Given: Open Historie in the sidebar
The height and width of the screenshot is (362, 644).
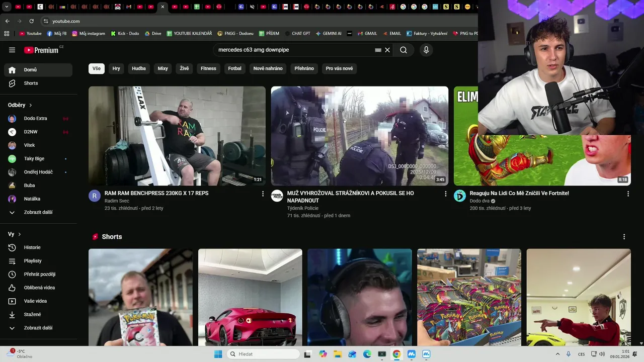Looking at the screenshot, I should pyautogui.click(x=38, y=247).
